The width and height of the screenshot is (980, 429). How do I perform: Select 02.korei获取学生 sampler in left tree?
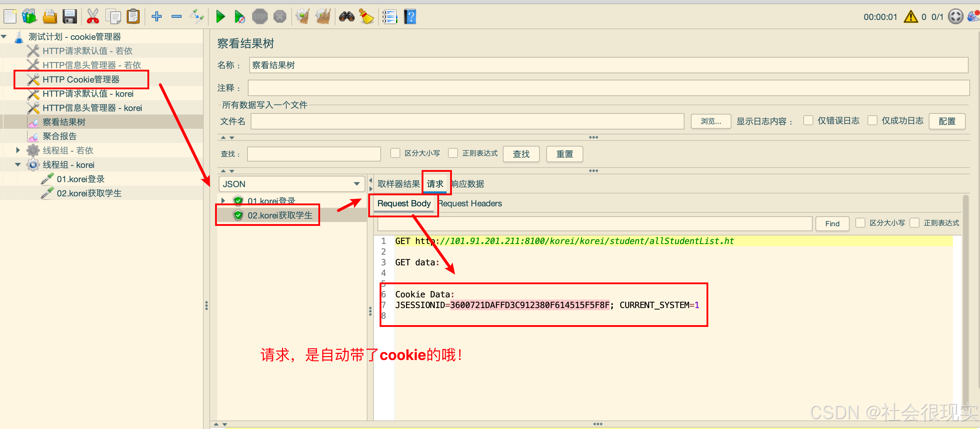click(89, 193)
